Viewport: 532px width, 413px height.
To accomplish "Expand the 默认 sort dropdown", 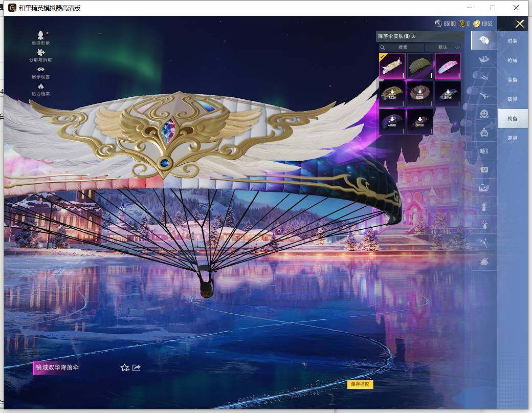I will [x=443, y=47].
